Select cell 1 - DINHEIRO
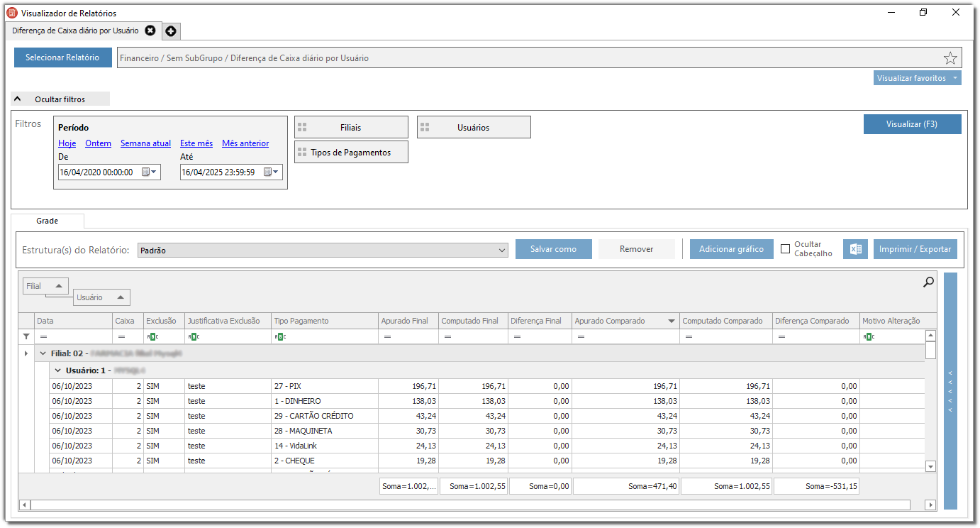The height and width of the screenshot is (528, 980). (x=325, y=401)
